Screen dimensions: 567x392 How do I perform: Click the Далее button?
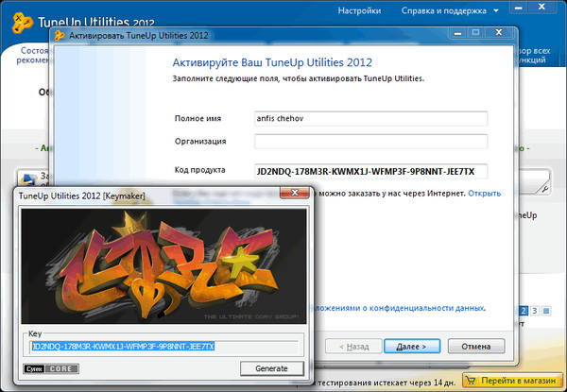click(412, 346)
